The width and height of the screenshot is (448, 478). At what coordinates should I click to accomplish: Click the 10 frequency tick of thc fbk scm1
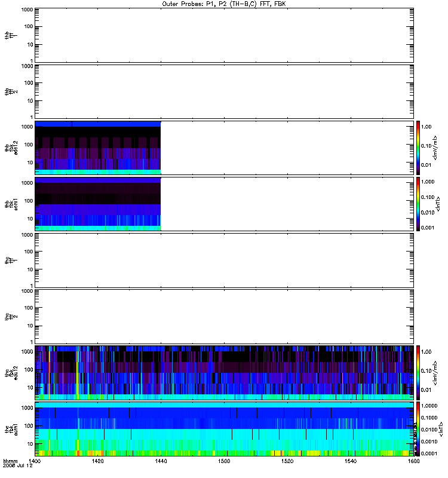30,444
